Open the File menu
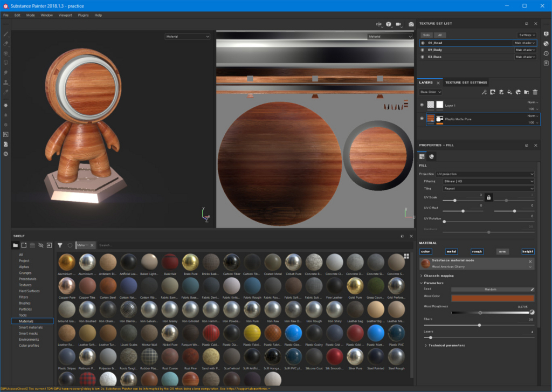This screenshot has width=552, height=392. (6, 15)
